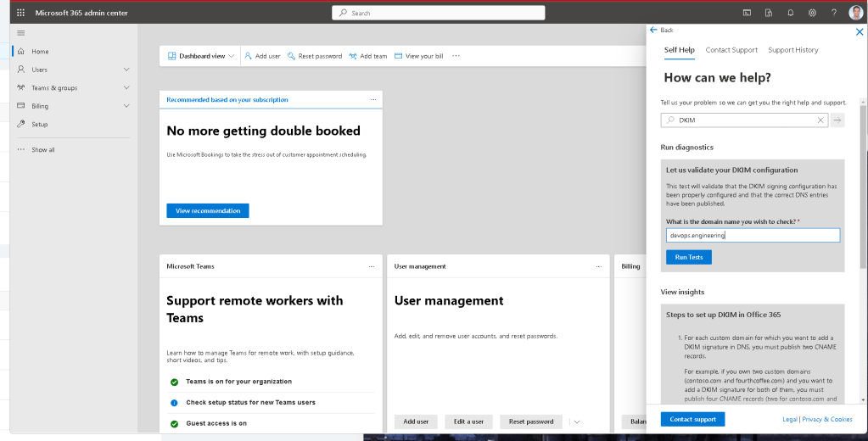This screenshot has height=441, width=868.
Task: Open the document download icon in top bar
Action: pyautogui.click(x=769, y=13)
